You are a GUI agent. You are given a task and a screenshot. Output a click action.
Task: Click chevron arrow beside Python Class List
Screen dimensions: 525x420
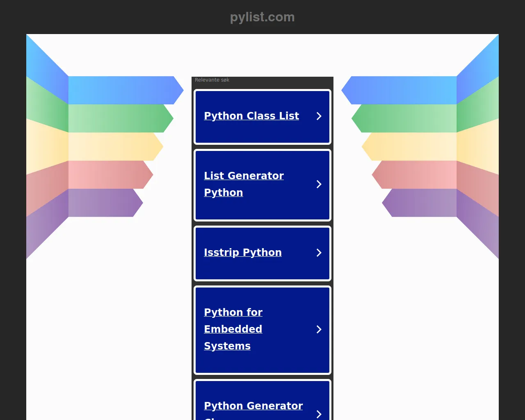[319, 116]
